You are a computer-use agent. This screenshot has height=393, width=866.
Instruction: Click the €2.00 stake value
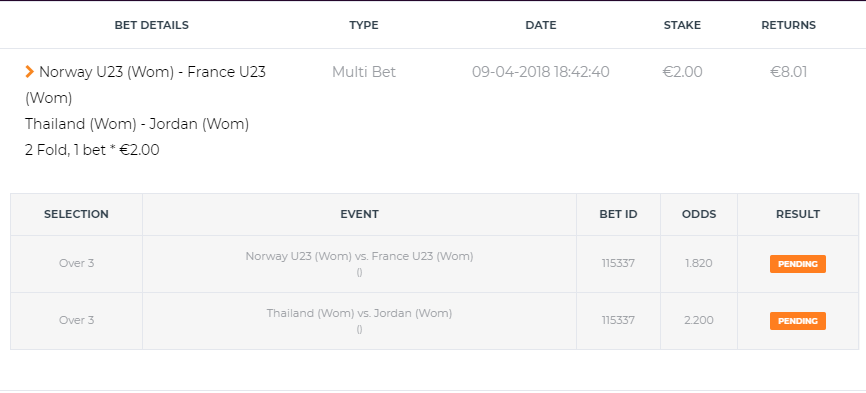pyautogui.click(x=683, y=72)
